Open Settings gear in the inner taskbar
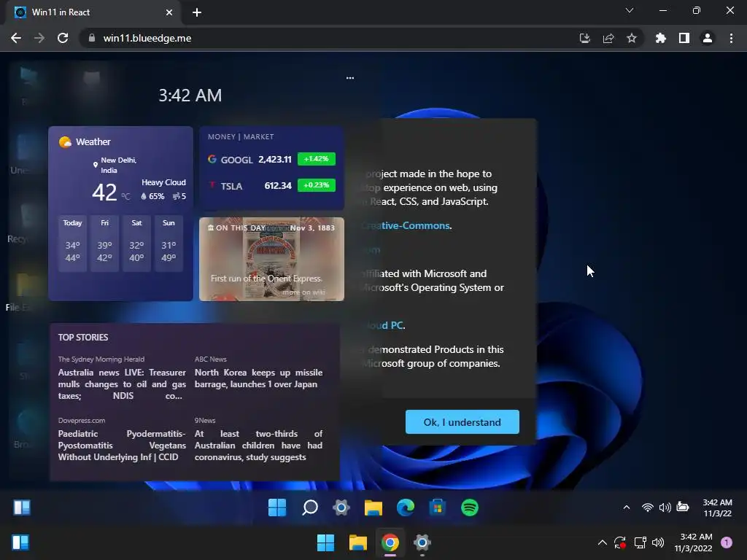The height and width of the screenshot is (560, 747). tap(341, 507)
